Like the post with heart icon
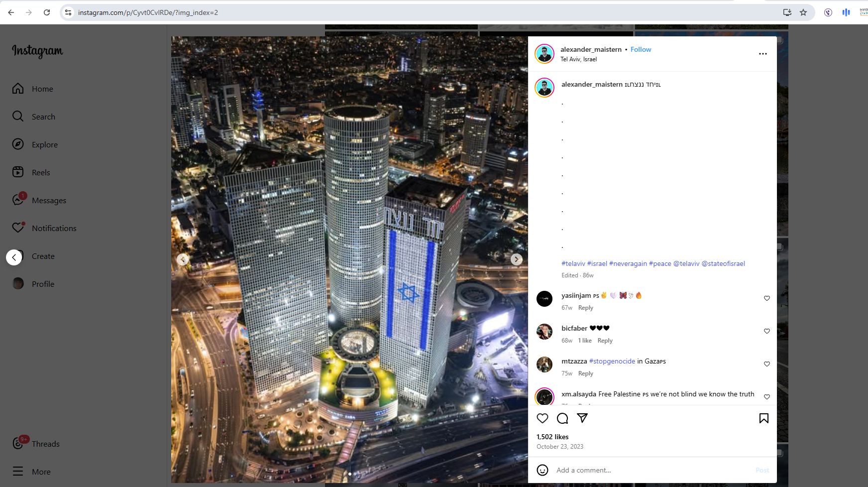868x487 pixels. (542, 418)
